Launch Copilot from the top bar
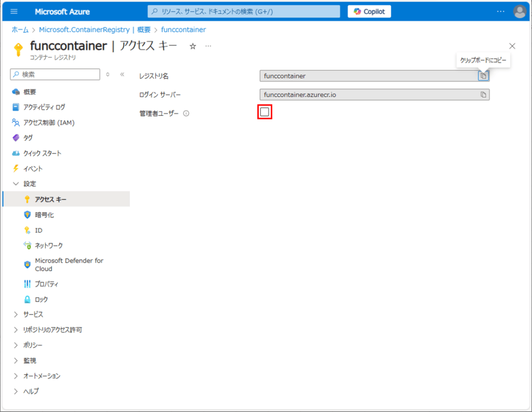The image size is (532, 412). pyautogui.click(x=369, y=11)
